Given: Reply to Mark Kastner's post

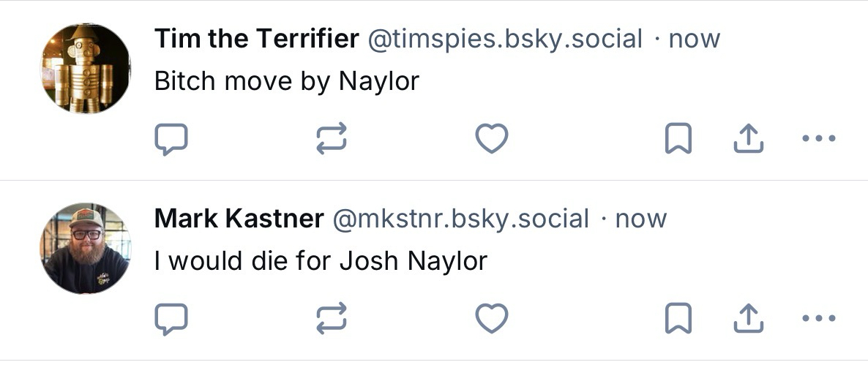Looking at the screenshot, I should coord(171,318).
